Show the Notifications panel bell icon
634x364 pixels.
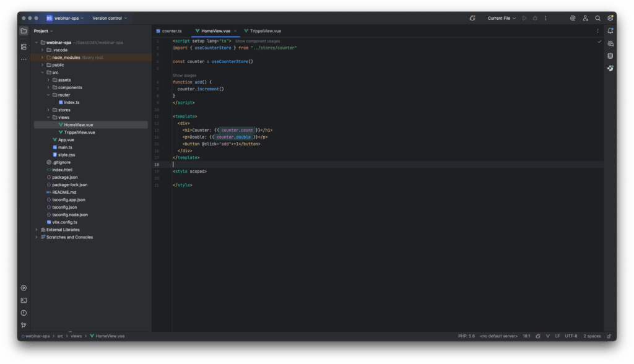pos(610,30)
